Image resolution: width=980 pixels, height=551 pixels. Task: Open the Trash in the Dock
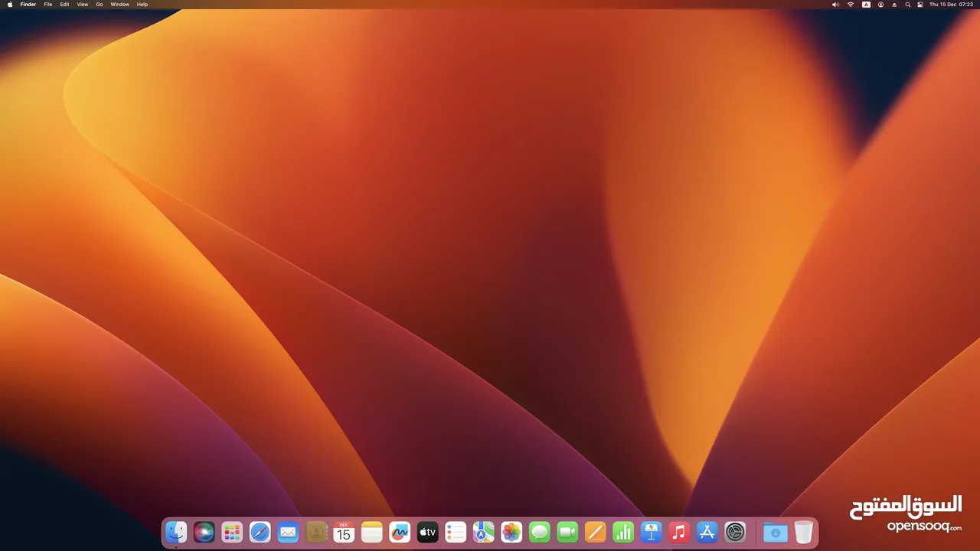click(x=803, y=532)
